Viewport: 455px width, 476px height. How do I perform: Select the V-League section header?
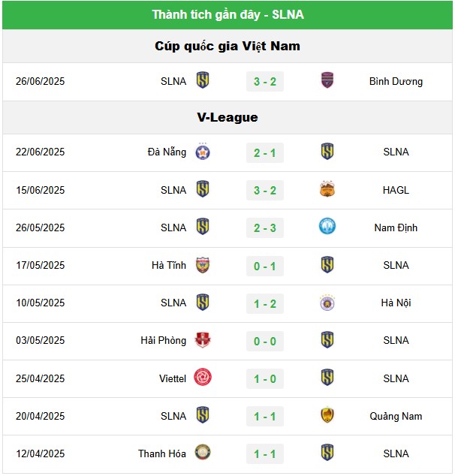(227, 117)
